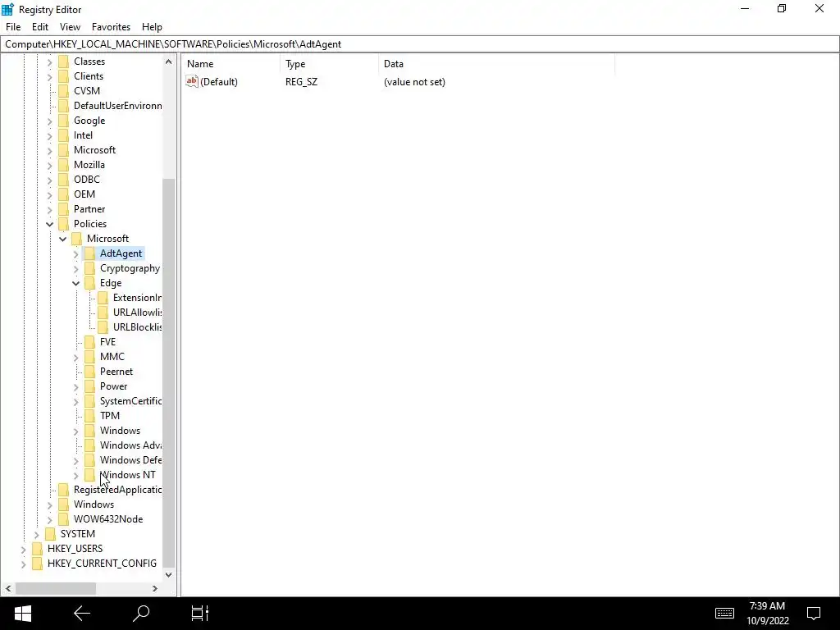The image size is (840, 630).
Task: Click the tree vertical scrollbar up arrow
Action: point(169,62)
